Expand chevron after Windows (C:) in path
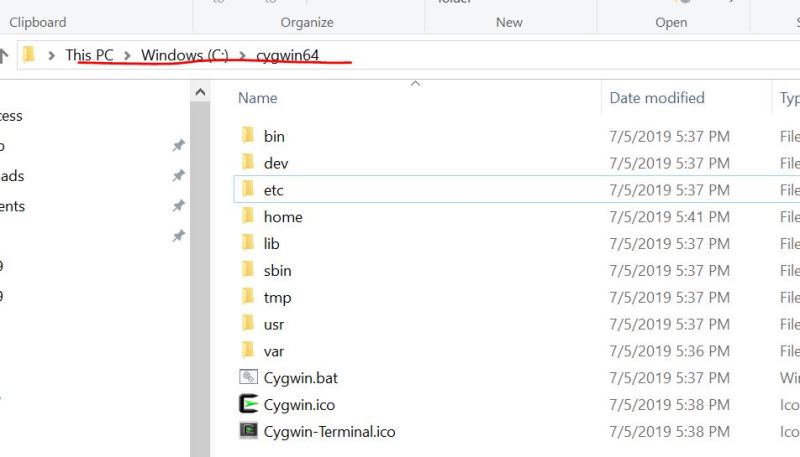The height and width of the screenshot is (457, 800). (x=242, y=55)
